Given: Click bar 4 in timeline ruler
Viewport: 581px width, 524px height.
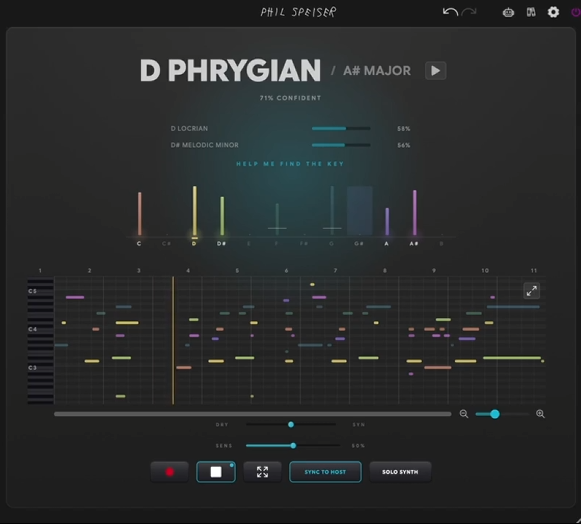Looking at the screenshot, I should 188,271.
